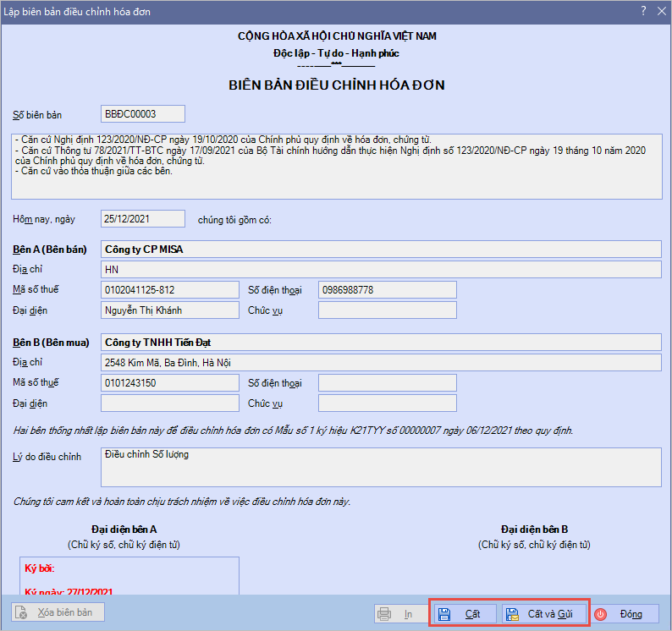The image size is (672, 631).
Task: Edit Đại diện field Nguyễn Thị Khánh
Action: pyautogui.click(x=170, y=310)
